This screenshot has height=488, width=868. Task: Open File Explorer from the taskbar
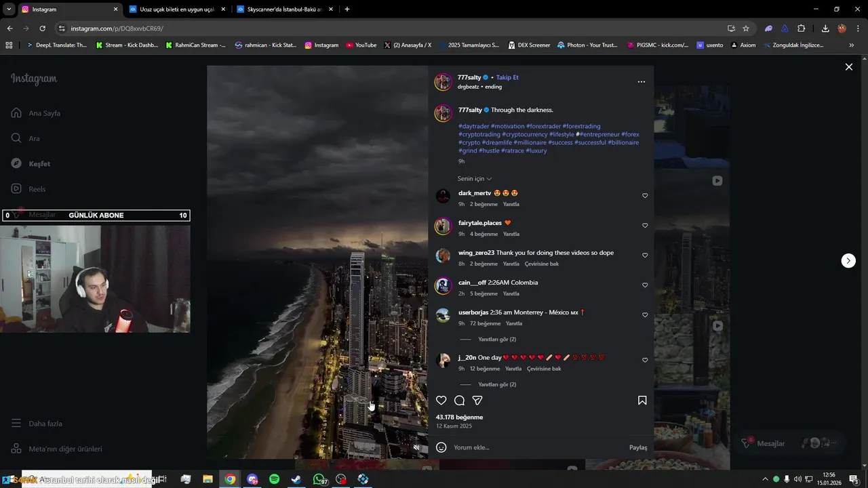(x=208, y=479)
